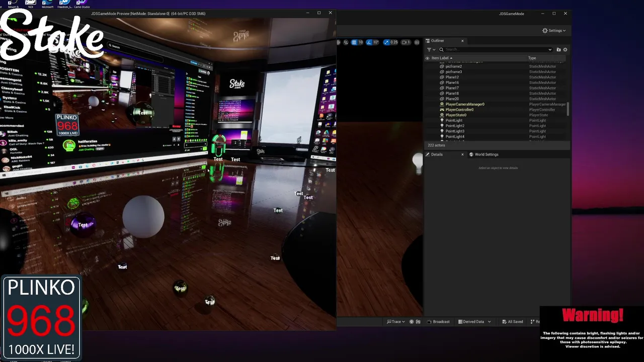
Task: Click the PlayerState0 actor icon
Action: coord(442,115)
